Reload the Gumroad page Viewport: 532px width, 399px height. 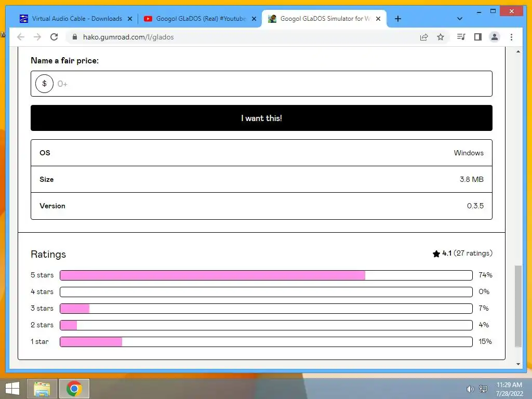click(x=54, y=37)
